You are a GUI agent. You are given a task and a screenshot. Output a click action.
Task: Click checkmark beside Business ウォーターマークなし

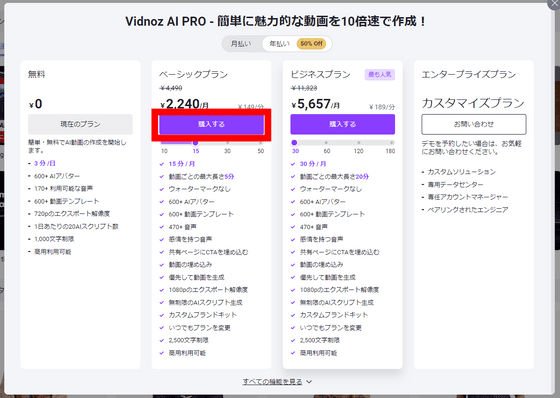click(293, 189)
